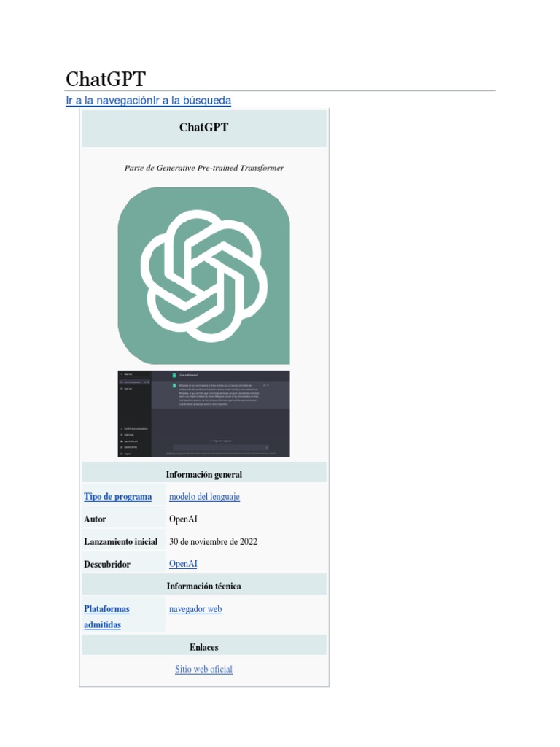
Task: Open the dark ChatGPT interface screenshot thumbnail
Action: pos(204,414)
